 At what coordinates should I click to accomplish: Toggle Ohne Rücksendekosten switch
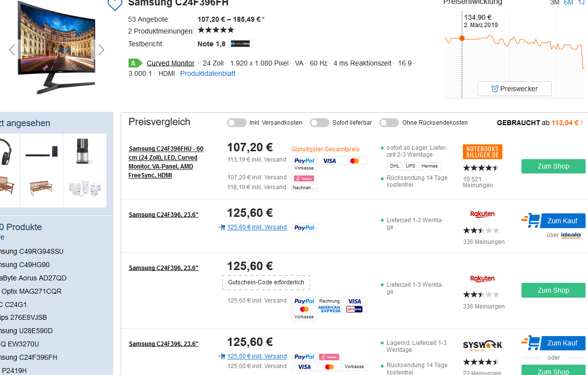pos(389,123)
